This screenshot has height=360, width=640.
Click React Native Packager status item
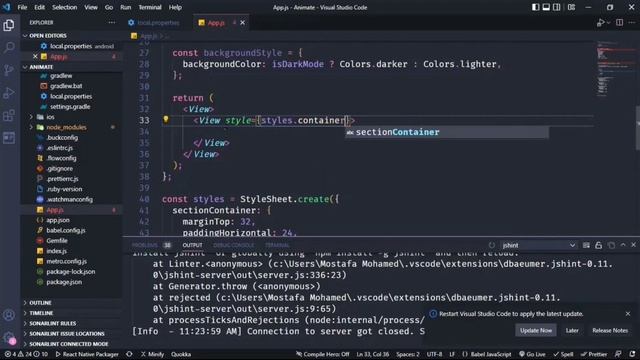coord(87,354)
